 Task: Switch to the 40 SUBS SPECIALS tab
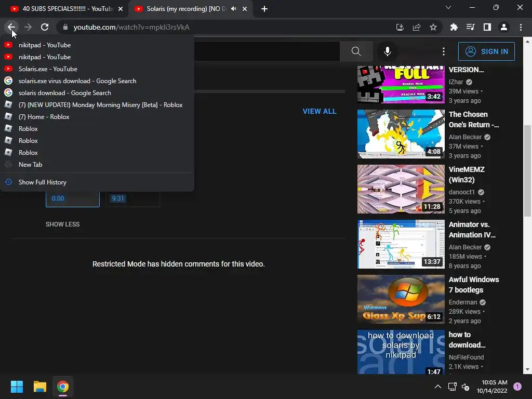[64, 9]
